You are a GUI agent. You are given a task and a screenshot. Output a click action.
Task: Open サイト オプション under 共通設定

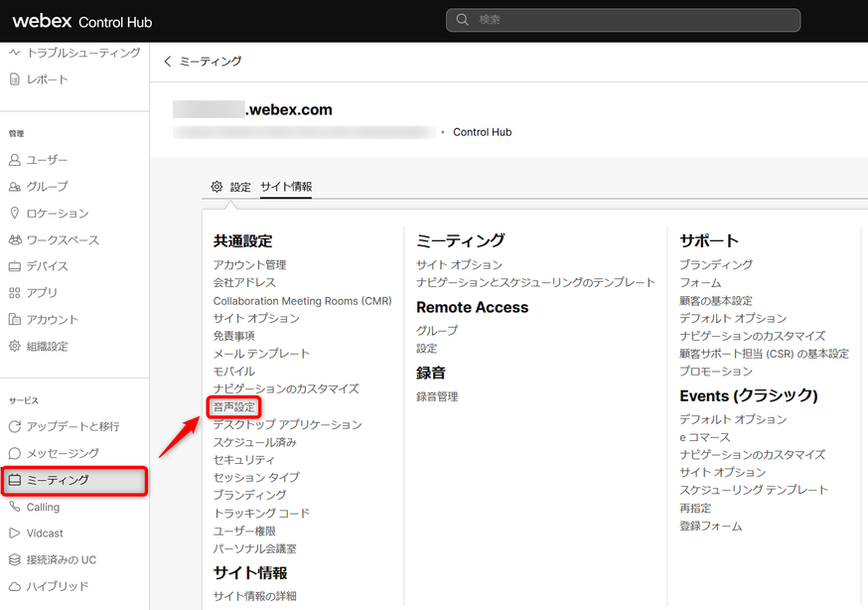(256, 318)
